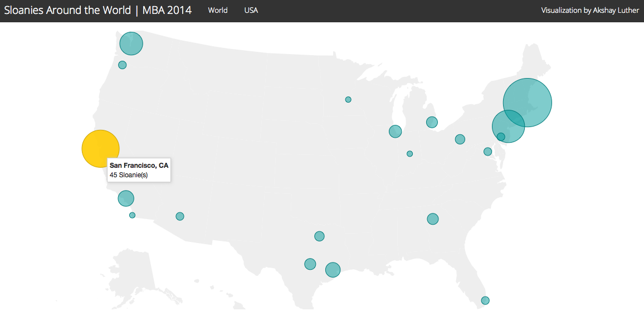Select the Houston bubble near the Gulf

point(333,269)
